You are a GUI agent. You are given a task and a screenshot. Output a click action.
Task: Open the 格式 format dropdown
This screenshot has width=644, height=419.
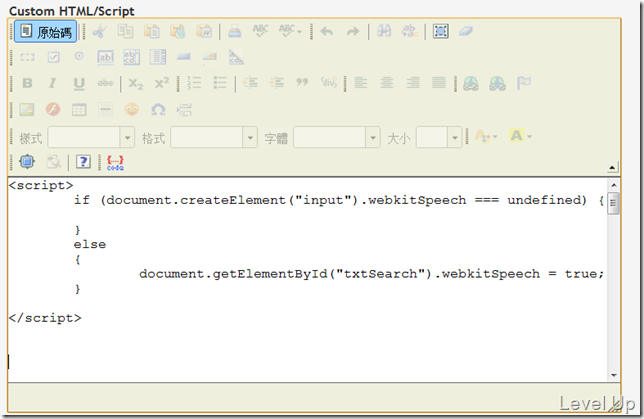tap(214, 137)
